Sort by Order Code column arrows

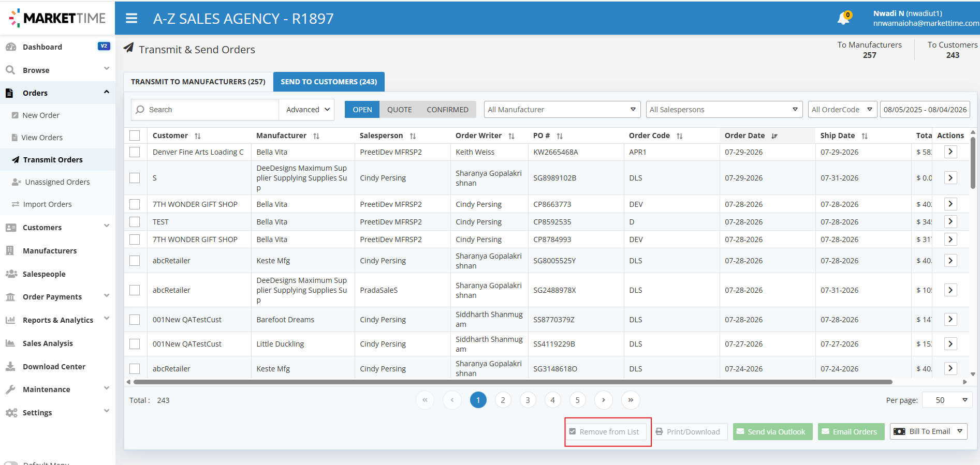tap(679, 136)
